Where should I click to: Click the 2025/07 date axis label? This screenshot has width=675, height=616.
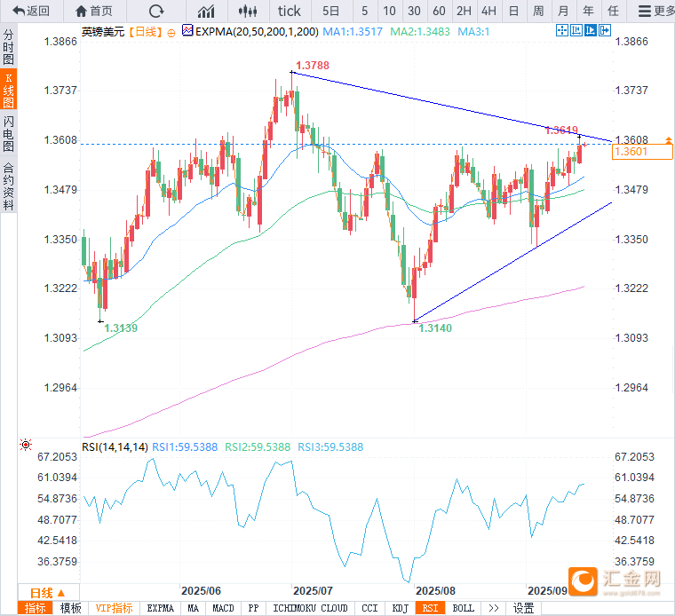tap(313, 590)
